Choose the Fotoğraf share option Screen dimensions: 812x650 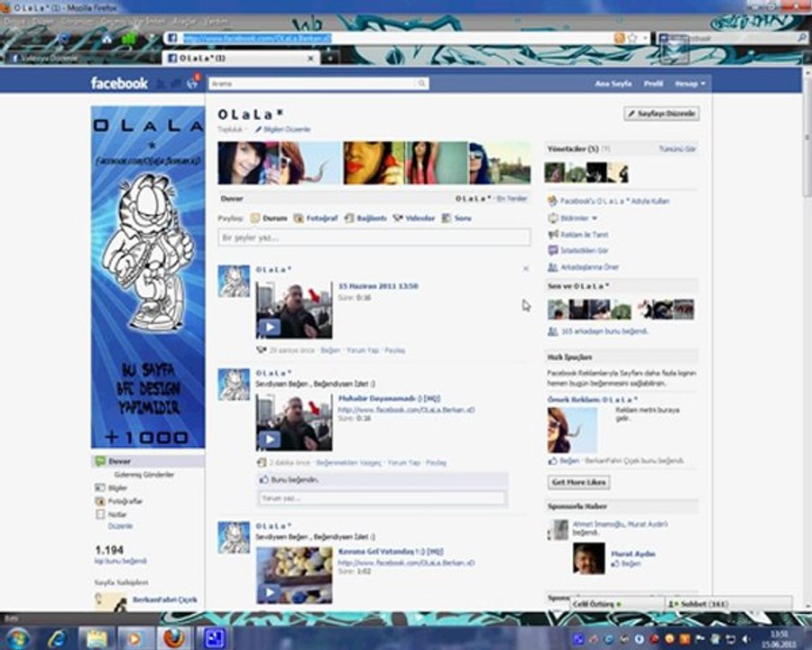click(316, 218)
